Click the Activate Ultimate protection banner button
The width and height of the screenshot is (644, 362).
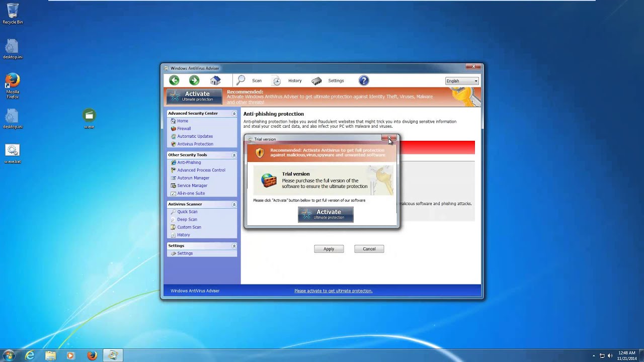(194, 96)
